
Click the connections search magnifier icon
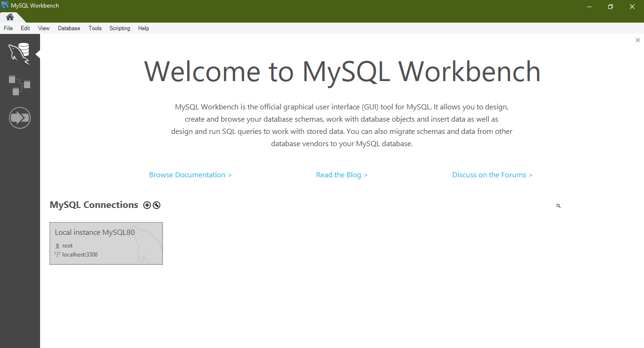click(x=558, y=206)
